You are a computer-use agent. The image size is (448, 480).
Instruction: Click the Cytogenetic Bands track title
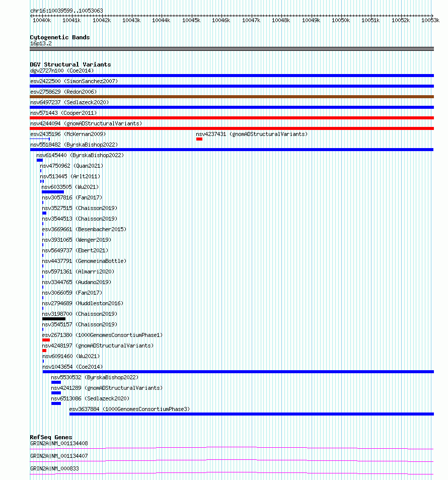coord(60,37)
